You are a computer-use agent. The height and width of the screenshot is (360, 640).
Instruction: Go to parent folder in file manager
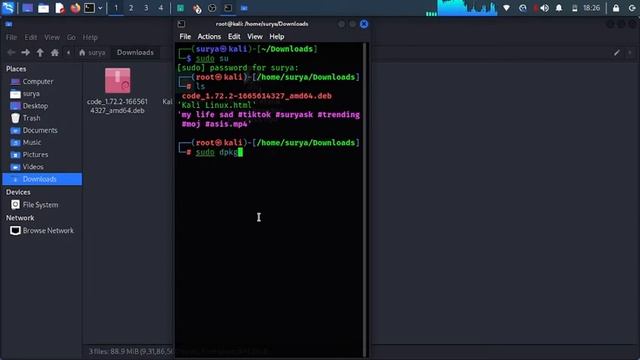coord(40,52)
